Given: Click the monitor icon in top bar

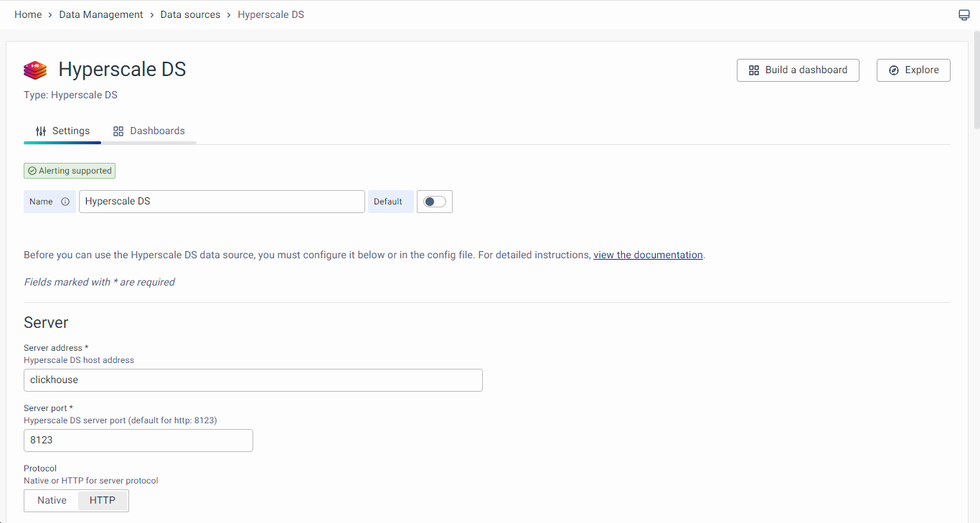Looking at the screenshot, I should [964, 15].
